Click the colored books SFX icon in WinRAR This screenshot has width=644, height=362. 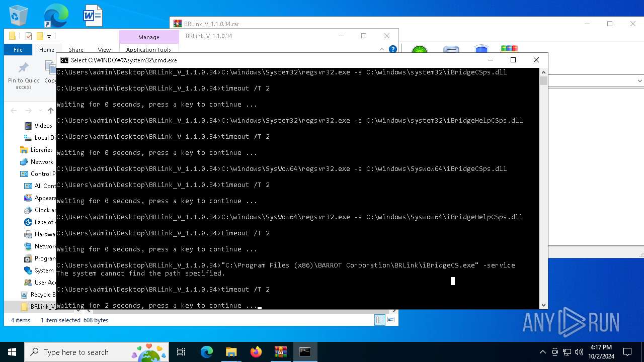pos(509,49)
